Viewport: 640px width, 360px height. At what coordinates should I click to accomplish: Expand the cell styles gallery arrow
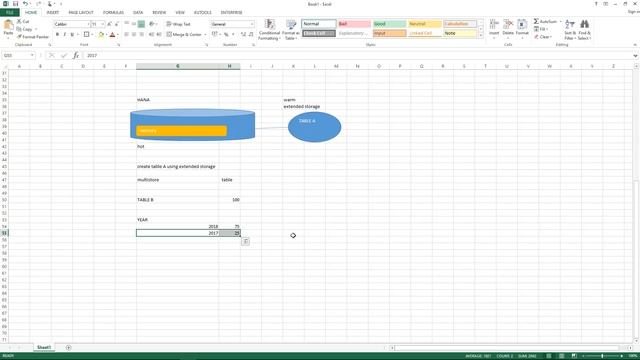(480, 36)
